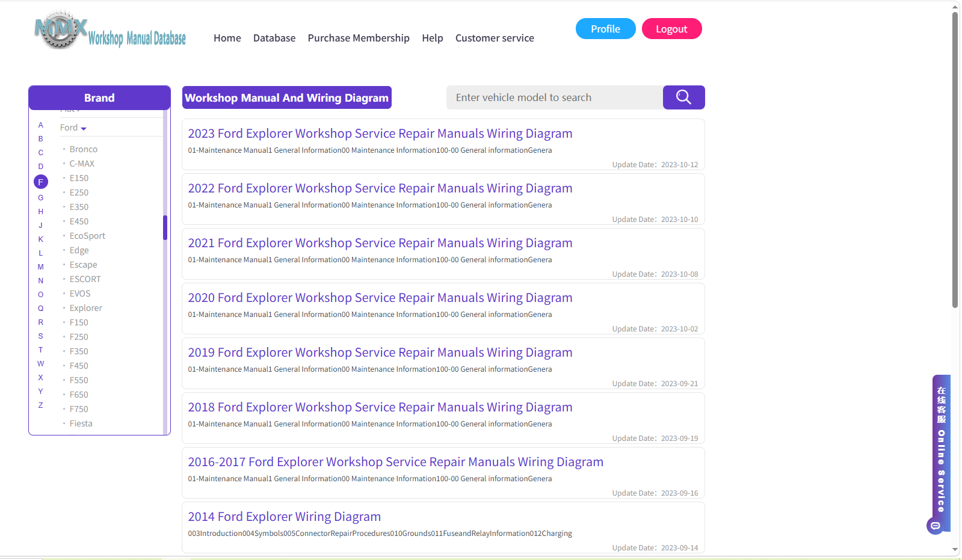Select Explorer in the model list

coord(86,308)
